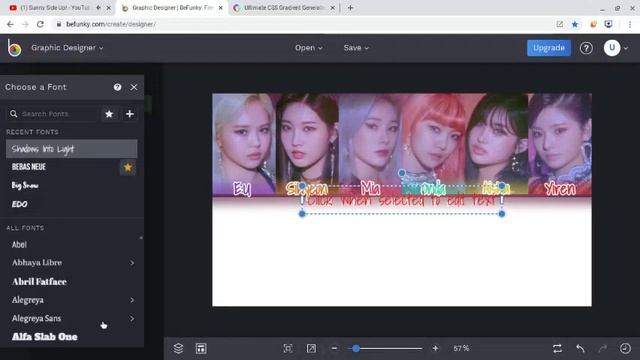Click the BeFunky logo icon
Screen dimensions: 640x360
tap(14, 48)
